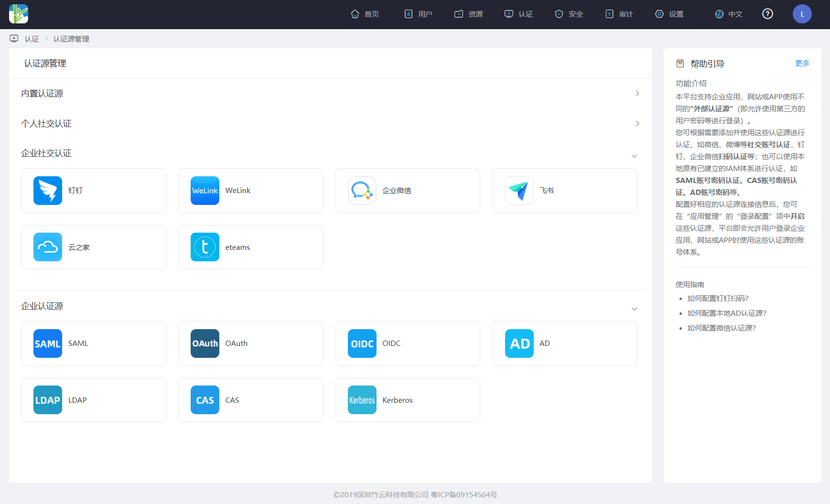Click the 使用指南 heading
The height and width of the screenshot is (504, 830).
tap(690, 285)
